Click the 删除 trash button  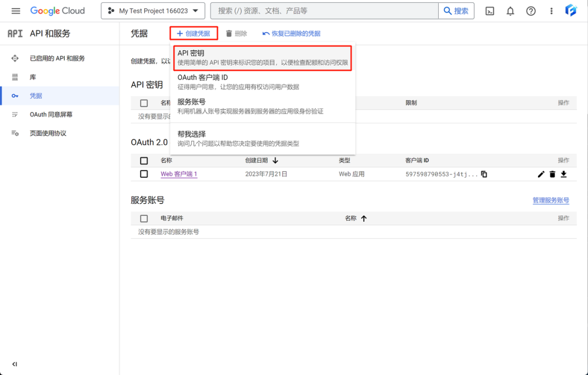(236, 33)
